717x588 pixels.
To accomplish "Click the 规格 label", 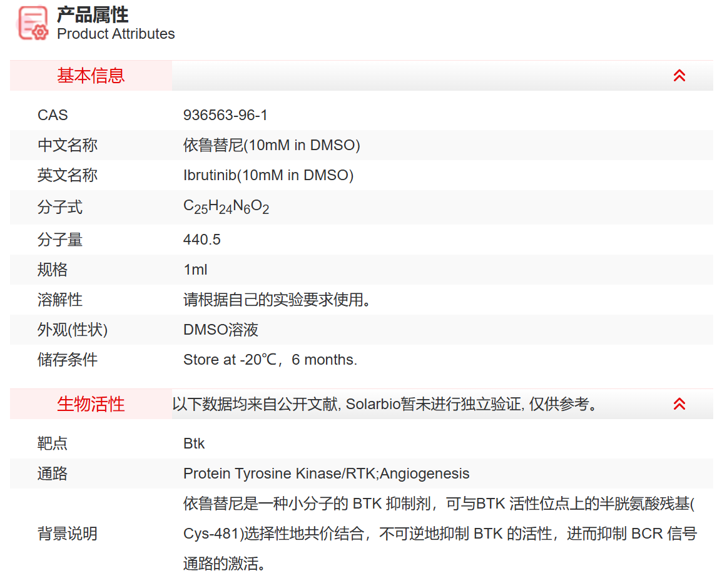I will (53, 270).
